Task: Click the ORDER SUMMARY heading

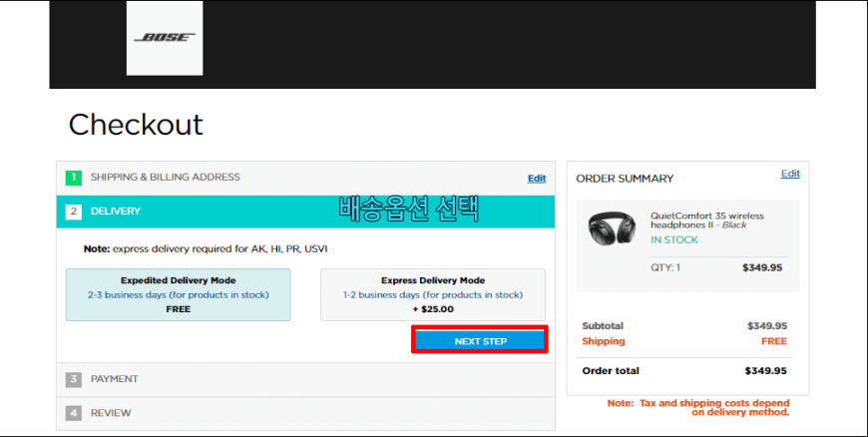Action: coord(625,179)
